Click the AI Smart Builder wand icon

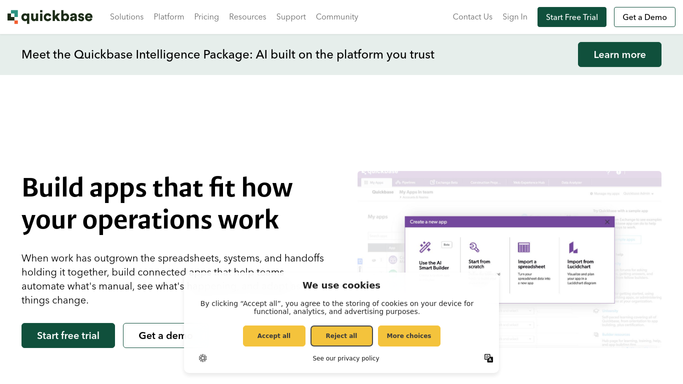[425, 247]
